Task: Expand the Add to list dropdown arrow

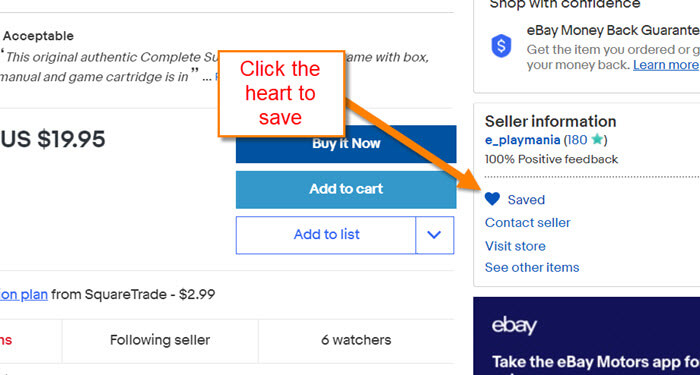Action: 434,235
